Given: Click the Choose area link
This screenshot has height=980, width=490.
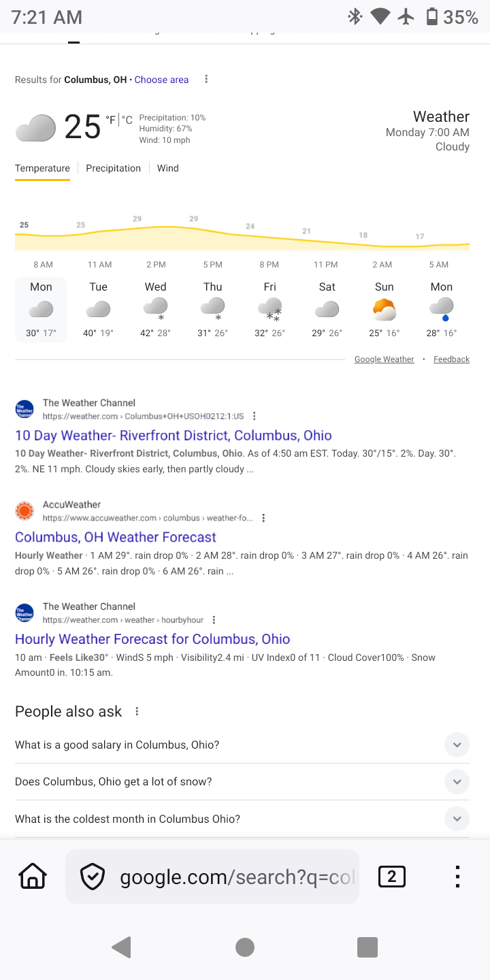Looking at the screenshot, I should (161, 80).
